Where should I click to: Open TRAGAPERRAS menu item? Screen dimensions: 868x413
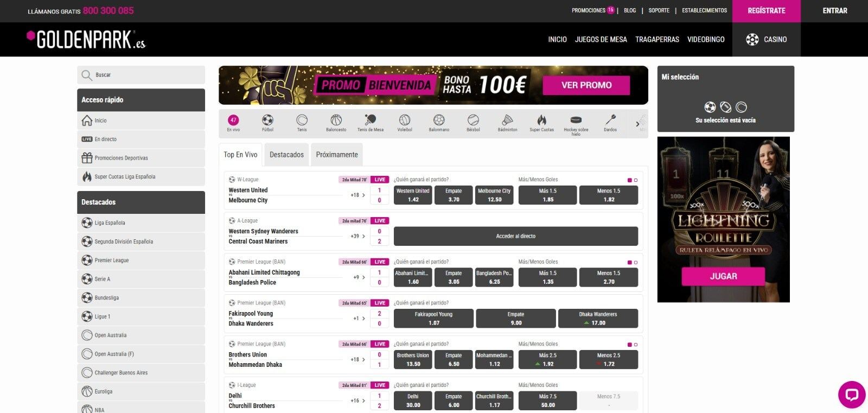[657, 39]
